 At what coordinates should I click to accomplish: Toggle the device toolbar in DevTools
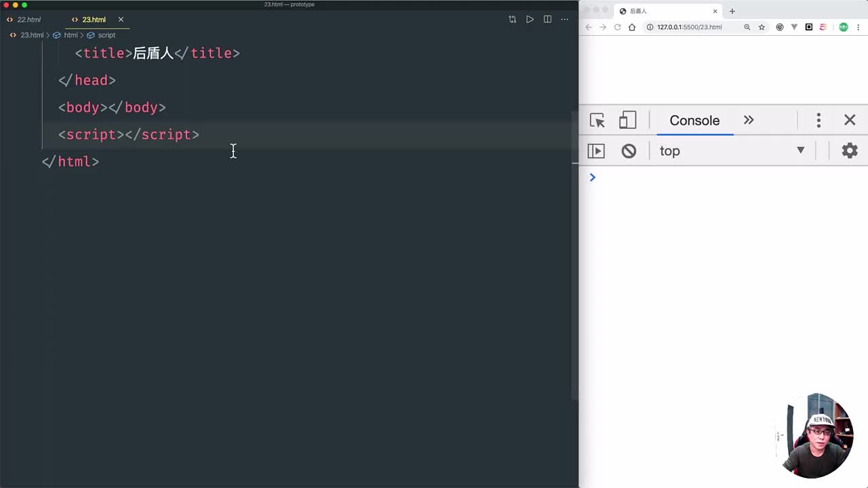click(627, 121)
